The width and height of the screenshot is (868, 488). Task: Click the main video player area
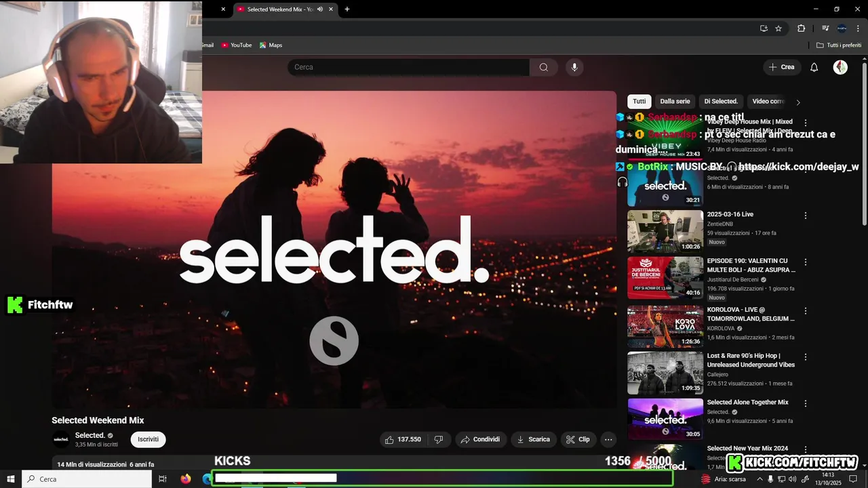point(334,249)
